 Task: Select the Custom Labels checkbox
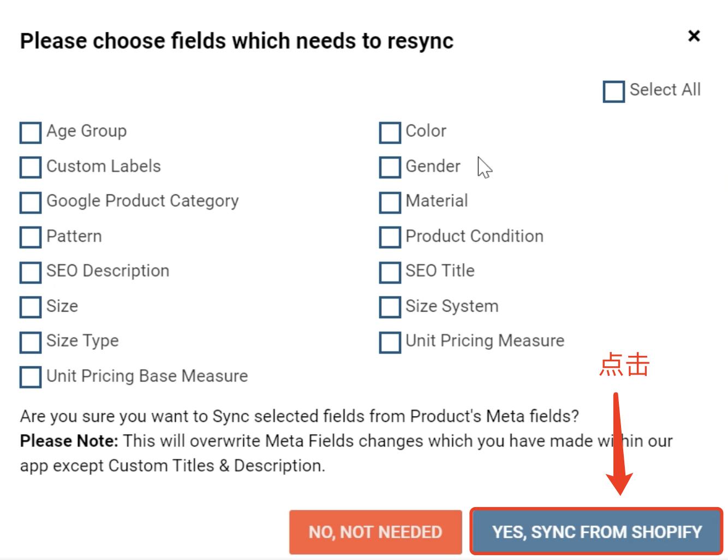click(x=30, y=167)
